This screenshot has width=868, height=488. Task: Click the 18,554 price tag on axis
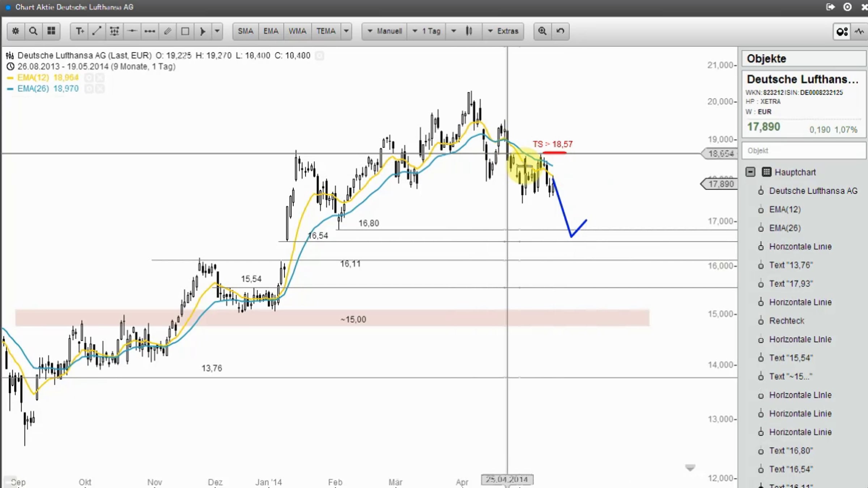(x=719, y=154)
